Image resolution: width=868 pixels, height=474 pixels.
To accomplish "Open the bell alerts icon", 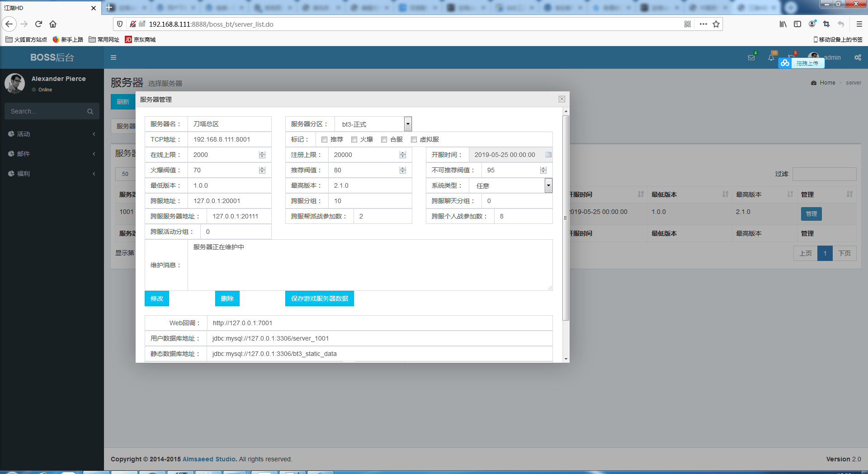I will click(x=771, y=57).
